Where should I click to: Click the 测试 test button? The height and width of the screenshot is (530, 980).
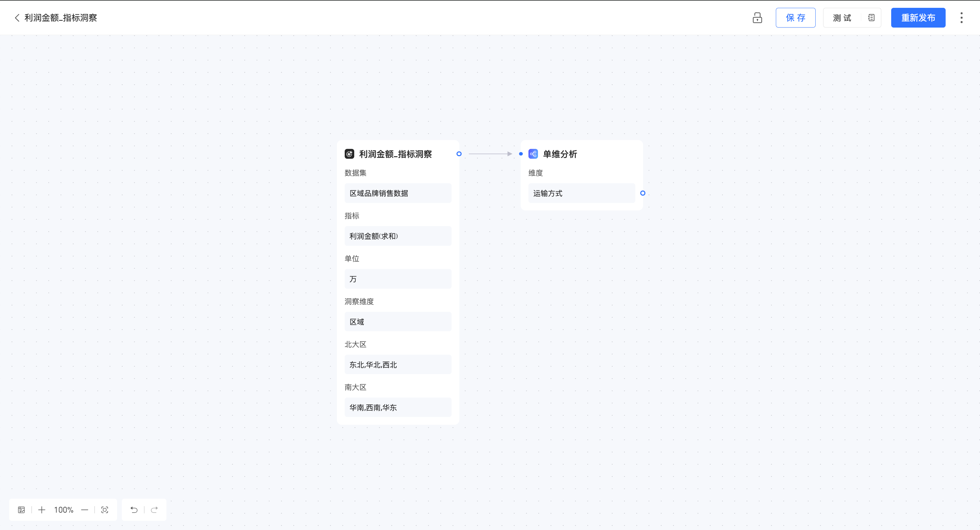[842, 18]
